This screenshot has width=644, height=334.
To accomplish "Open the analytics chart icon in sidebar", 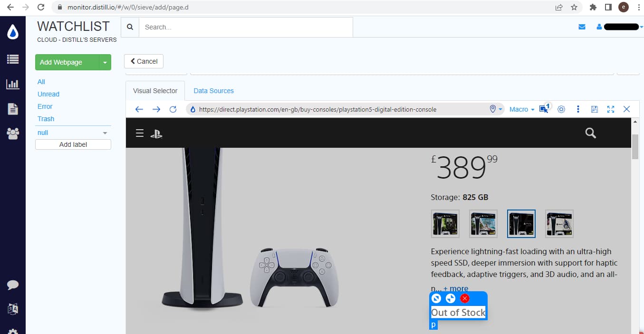I will [x=13, y=84].
